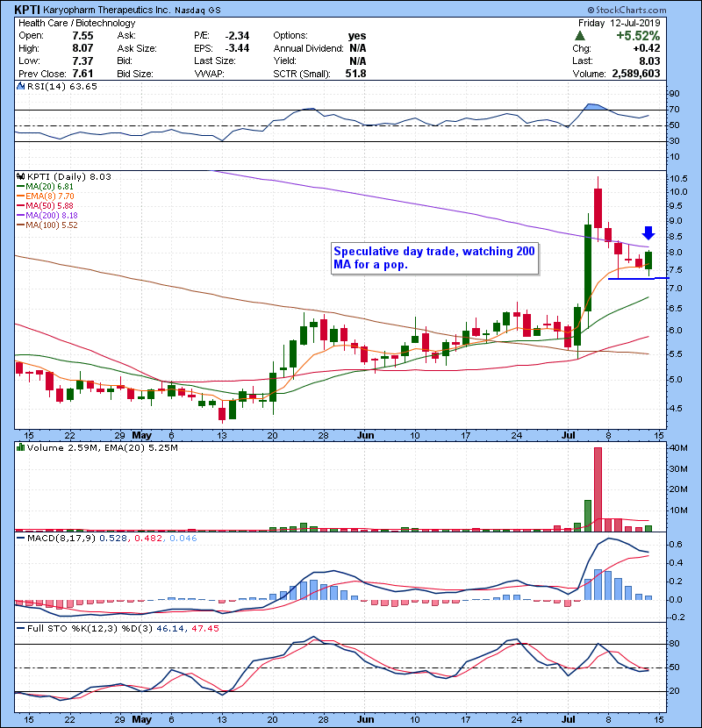Click the Health Care / Biotechnology sector label
Screen dimensions: 702x728
pos(76,23)
